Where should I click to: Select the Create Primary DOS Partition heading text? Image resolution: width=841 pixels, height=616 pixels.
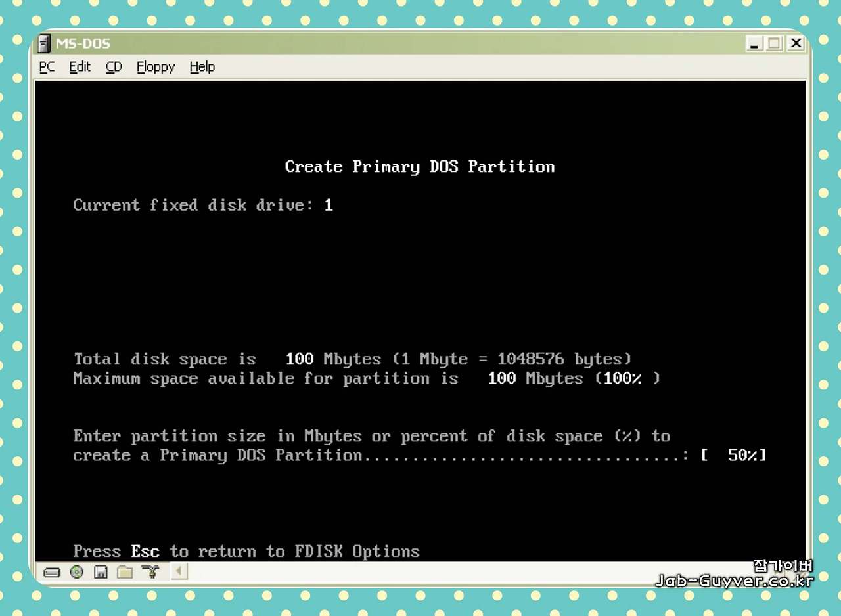click(x=419, y=166)
